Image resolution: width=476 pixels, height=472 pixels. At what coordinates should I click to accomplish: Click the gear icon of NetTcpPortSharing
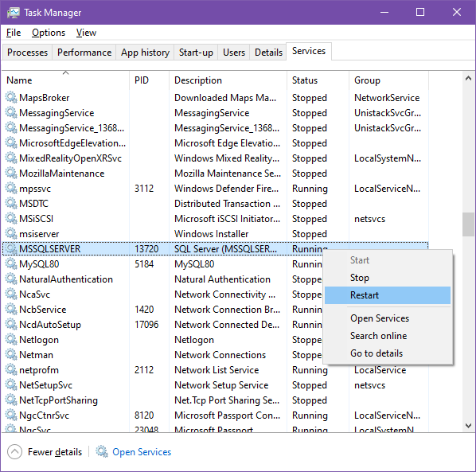tap(11, 400)
